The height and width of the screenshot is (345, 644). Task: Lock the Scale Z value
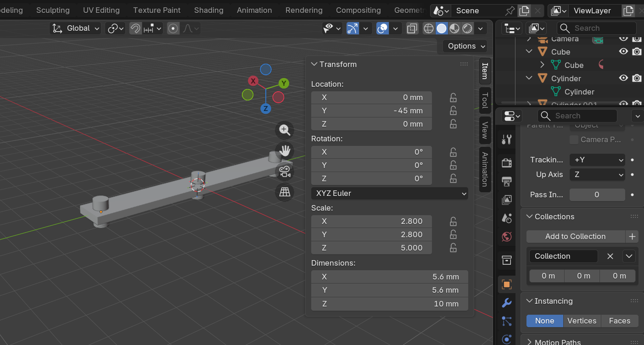click(453, 248)
